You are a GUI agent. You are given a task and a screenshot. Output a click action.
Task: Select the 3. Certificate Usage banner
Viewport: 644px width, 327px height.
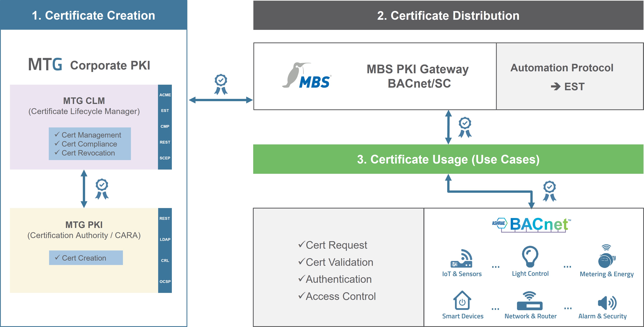pos(448,159)
